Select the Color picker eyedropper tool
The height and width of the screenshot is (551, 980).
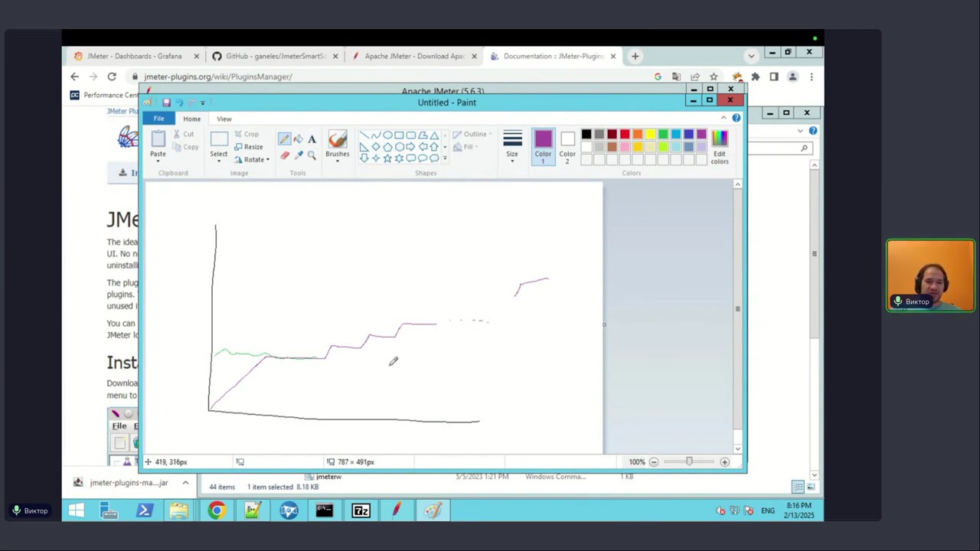(298, 155)
